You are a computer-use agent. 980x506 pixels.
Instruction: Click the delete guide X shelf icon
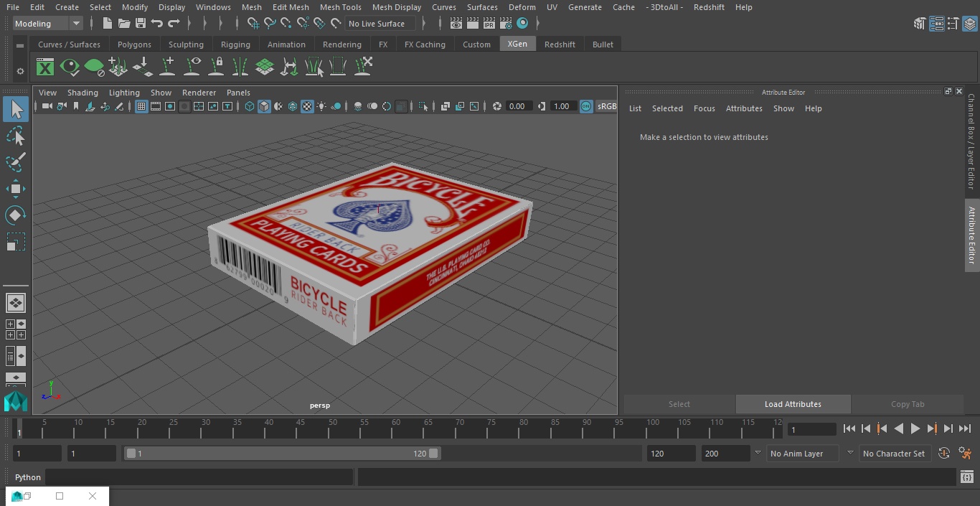[363, 67]
